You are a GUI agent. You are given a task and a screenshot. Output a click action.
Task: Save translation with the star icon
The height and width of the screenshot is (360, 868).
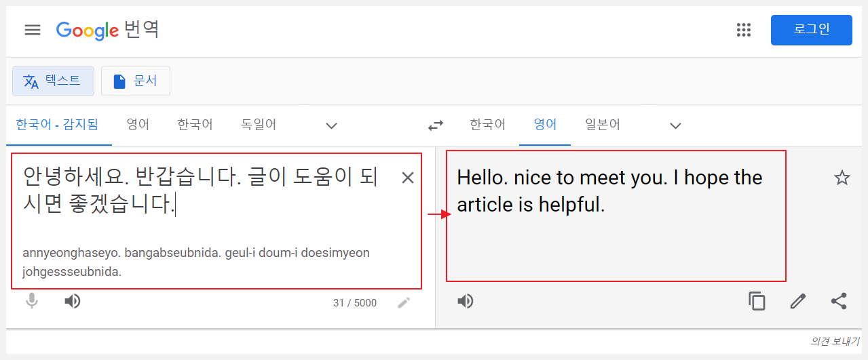pyautogui.click(x=842, y=178)
